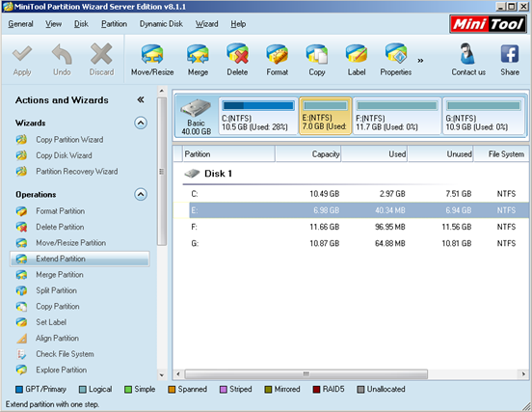Click the Contact us icon
532x412 pixels.
click(x=467, y=54)
